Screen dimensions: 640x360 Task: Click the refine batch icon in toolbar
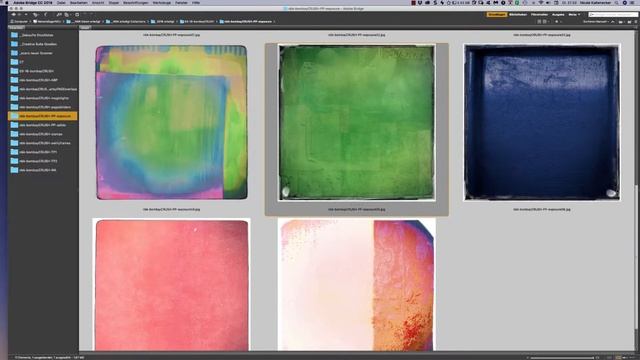click(x=67, y=15)
